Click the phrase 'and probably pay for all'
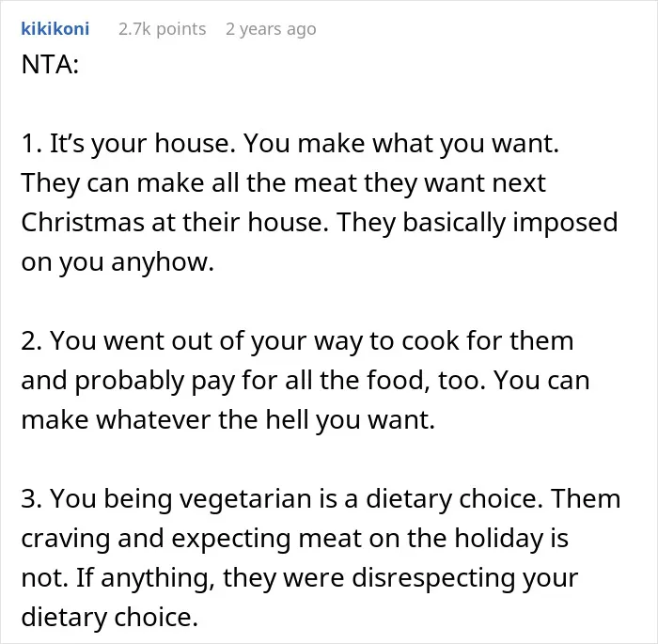This screenshot has height=644, width=658. click(x=166, y=381)
